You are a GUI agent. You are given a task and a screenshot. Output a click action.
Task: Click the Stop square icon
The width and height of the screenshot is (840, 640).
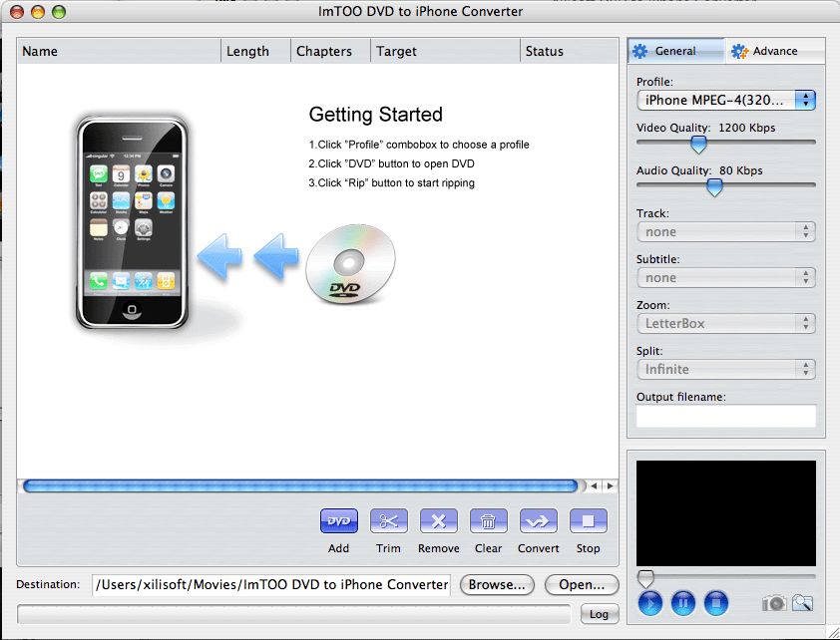tap(588, 520)
